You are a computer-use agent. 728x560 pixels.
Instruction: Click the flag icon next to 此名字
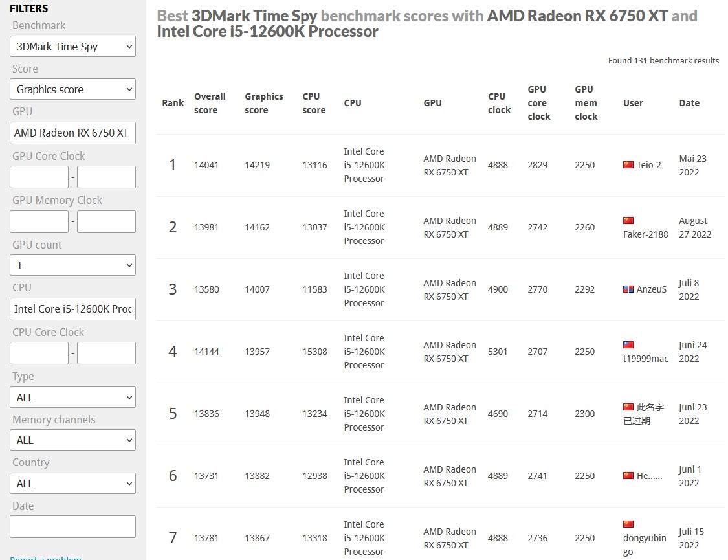click(x=628, y=407)
